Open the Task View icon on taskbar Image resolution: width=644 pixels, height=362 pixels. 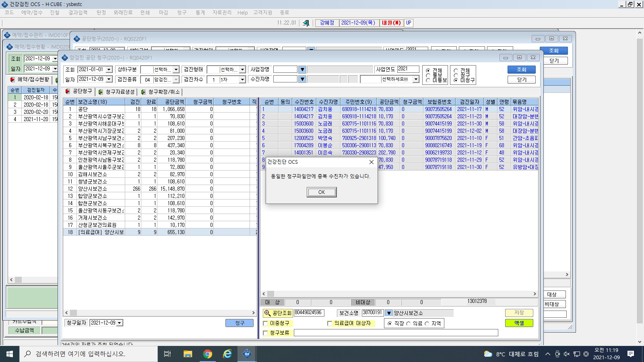click(167, 354)
